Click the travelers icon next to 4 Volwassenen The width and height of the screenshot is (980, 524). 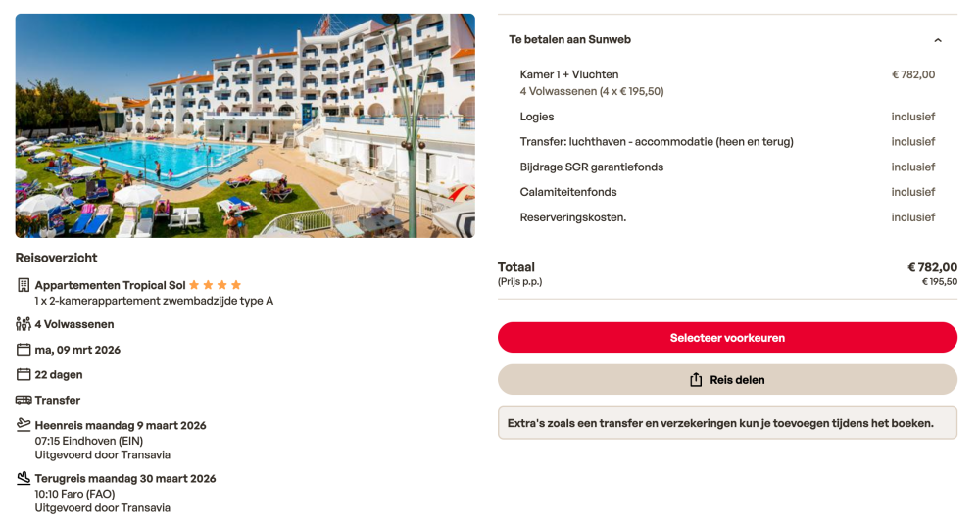pos(24,324)
